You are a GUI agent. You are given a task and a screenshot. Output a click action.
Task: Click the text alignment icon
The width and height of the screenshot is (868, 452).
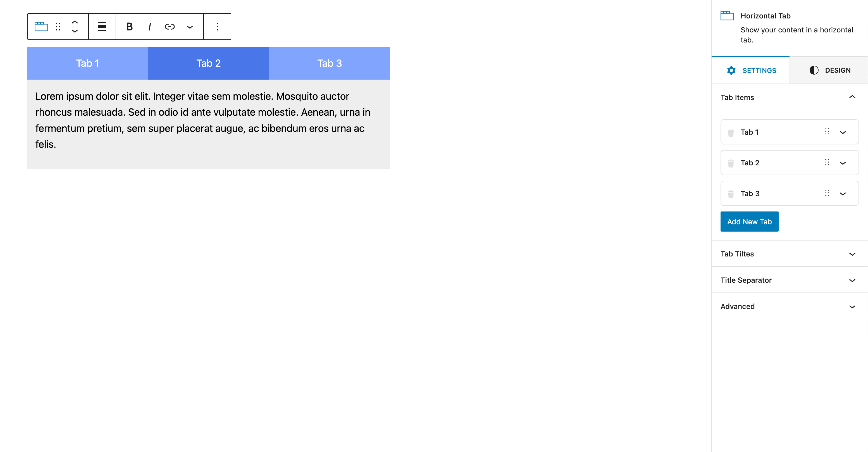tap(102, 26)
